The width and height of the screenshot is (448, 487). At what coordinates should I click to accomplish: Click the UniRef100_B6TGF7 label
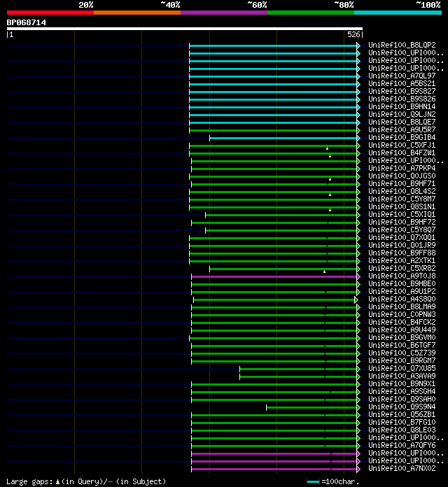(x=402, y=346)
